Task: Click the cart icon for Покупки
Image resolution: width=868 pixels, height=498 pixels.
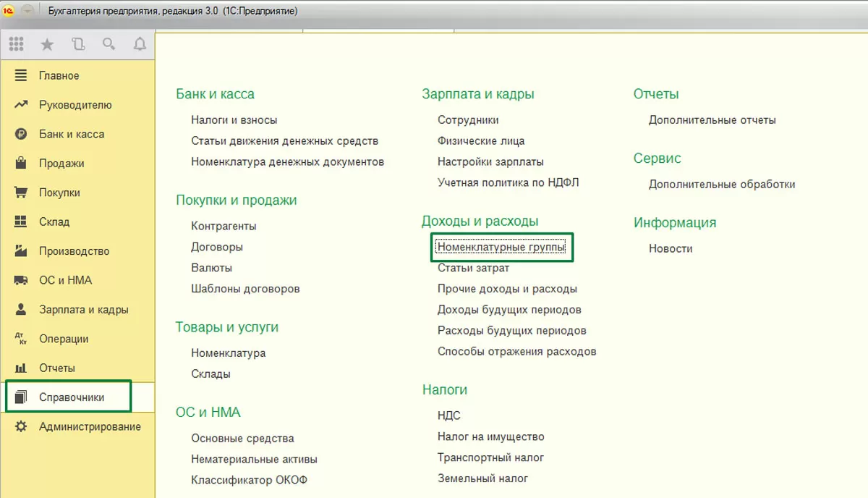Action: tap(21, 193)
